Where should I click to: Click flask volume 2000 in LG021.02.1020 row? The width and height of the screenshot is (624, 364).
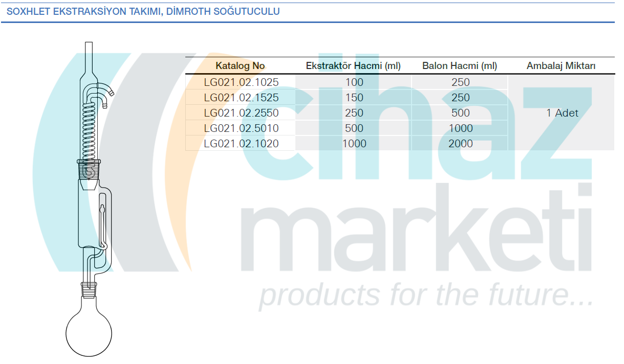point(461,144)
